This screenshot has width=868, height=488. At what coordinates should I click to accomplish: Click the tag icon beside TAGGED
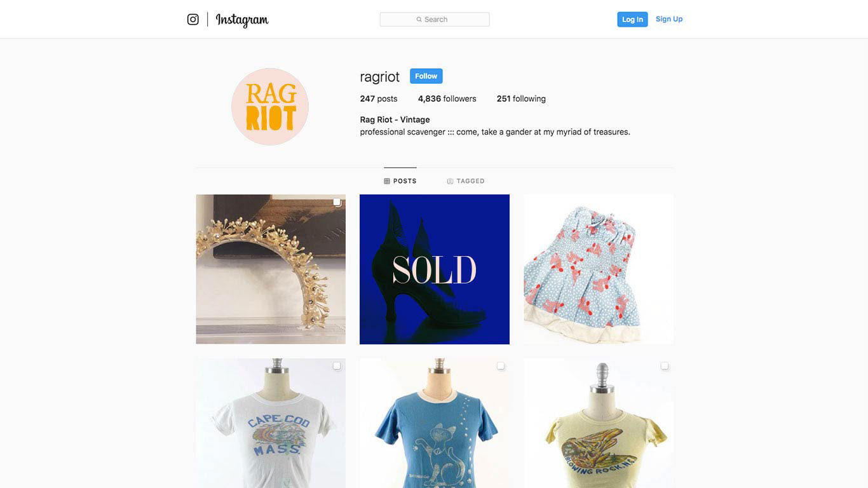pyautogui.click(x=450, y=181)
